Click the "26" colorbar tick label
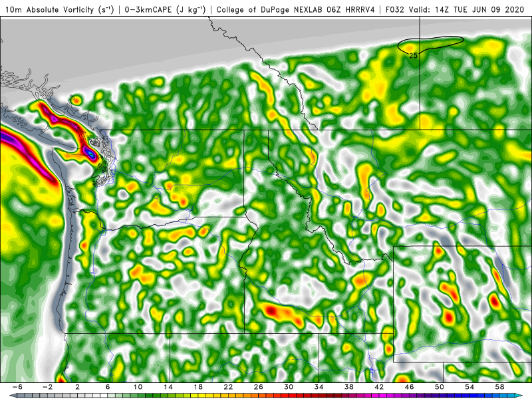This screenshot has height=399, width=532. point(258,387)
